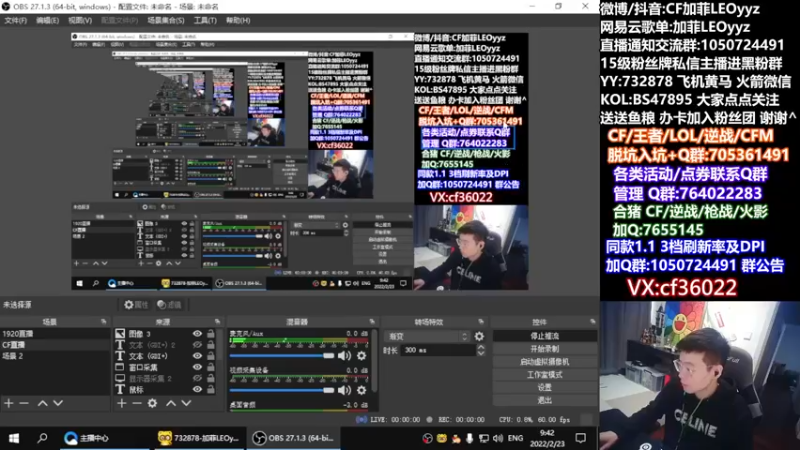The width and height of the screenshot is (800, 450).
Task: Select the 1920直播 scene
Action: click(x=55, y=334)
